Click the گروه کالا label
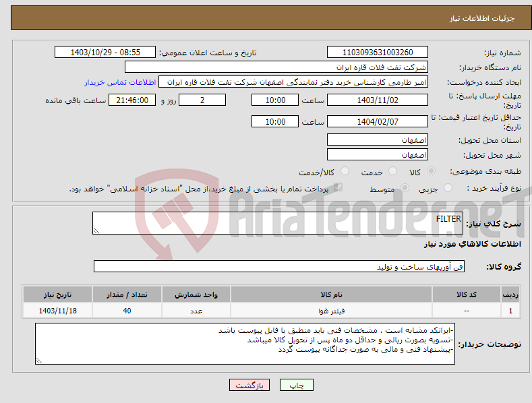The width and height of the screenshot is (532, 403). coord(504,267)
